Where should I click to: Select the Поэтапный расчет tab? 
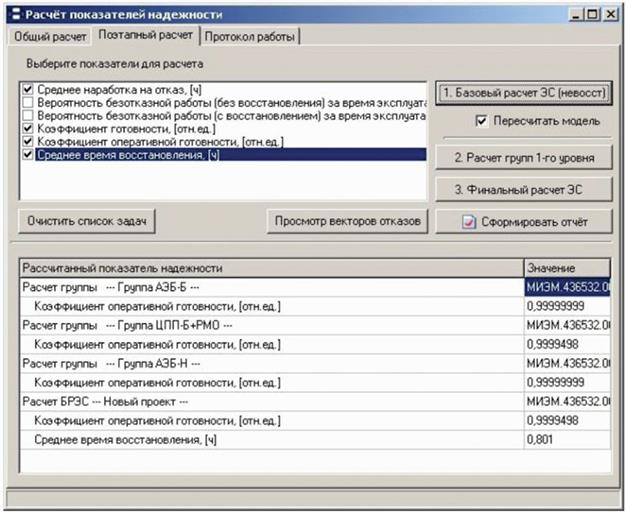[146, 37]
